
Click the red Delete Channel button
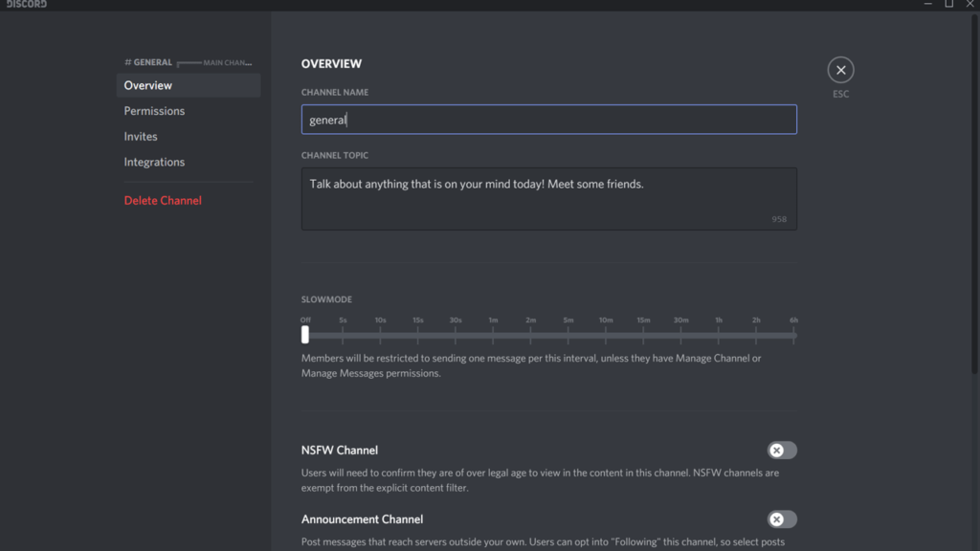163,201
